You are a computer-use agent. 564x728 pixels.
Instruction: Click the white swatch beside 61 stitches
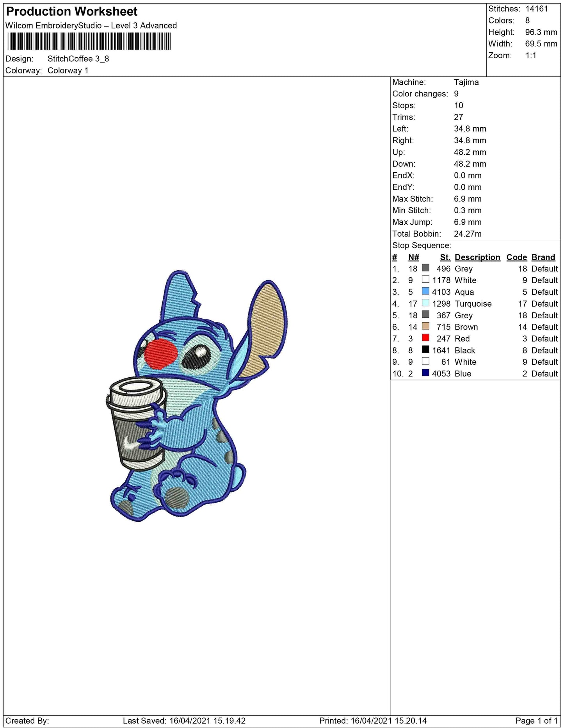pos(425,361)
